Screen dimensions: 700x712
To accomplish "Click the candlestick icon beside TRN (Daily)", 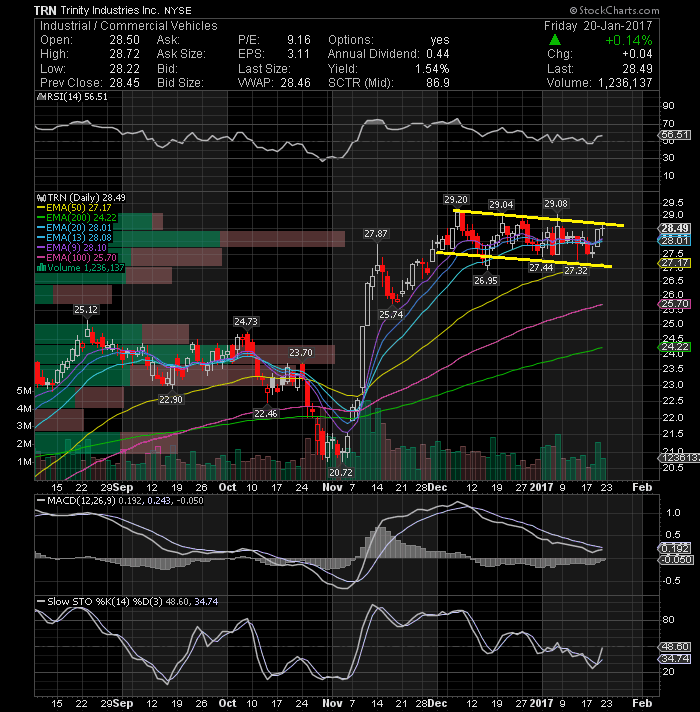I will point(41,198).
